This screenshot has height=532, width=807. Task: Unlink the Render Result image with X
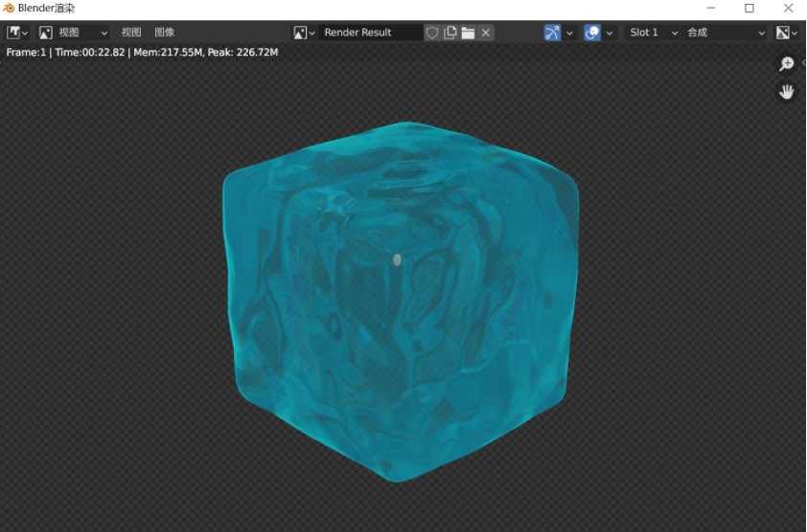point(486,33)
